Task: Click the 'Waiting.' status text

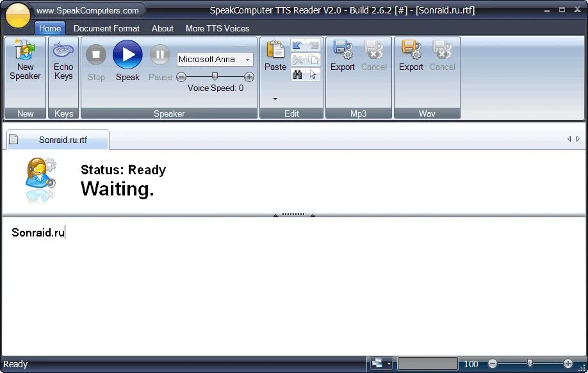Action: tap(117, 189)
